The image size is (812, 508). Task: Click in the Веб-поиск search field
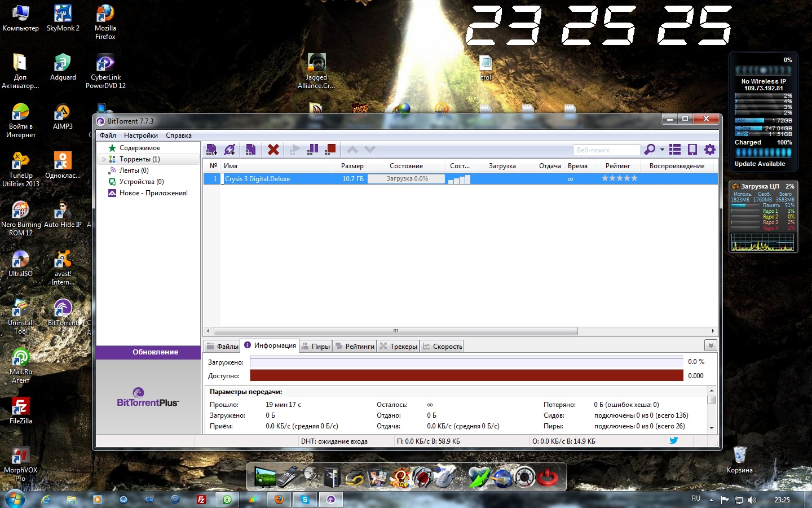(607, 150)
